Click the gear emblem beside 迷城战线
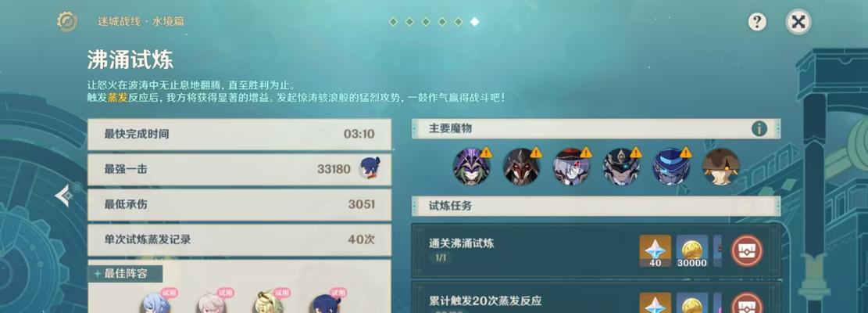The height and width of the screenshot is (313, 868). [x=67, y=22]
